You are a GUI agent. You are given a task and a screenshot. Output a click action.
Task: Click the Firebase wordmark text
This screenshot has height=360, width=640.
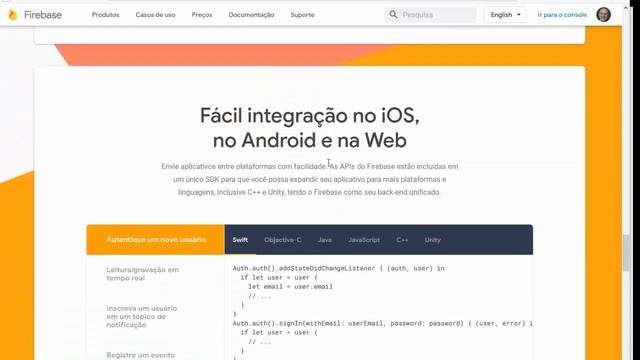[43, 15]
